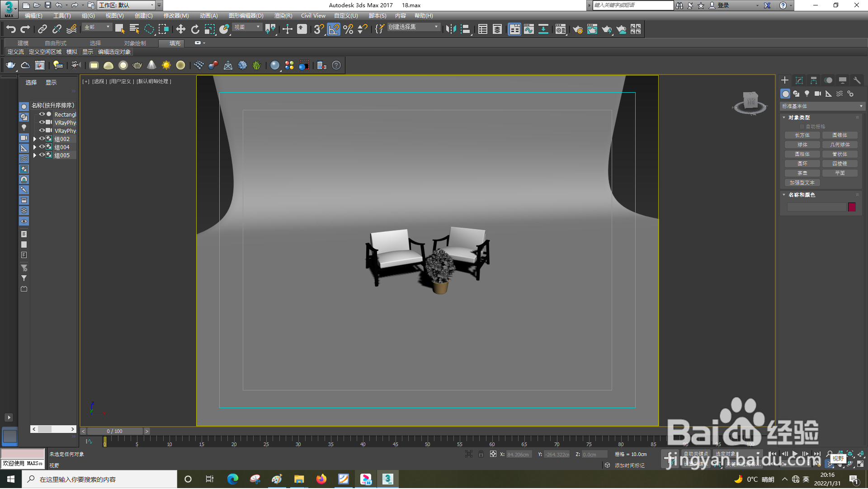The image size is (868, 489).
Task: Click the 长方体 button
Action: [x=802, y=136]
